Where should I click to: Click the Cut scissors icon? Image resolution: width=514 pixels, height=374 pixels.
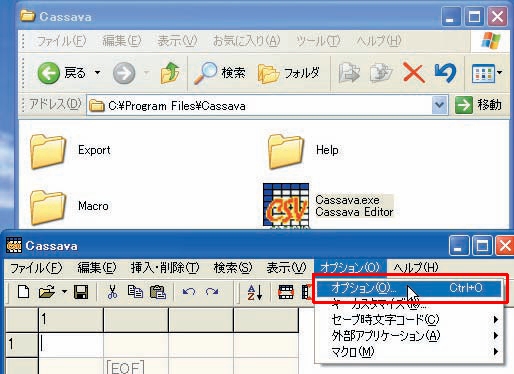click(x=113, y=292)
